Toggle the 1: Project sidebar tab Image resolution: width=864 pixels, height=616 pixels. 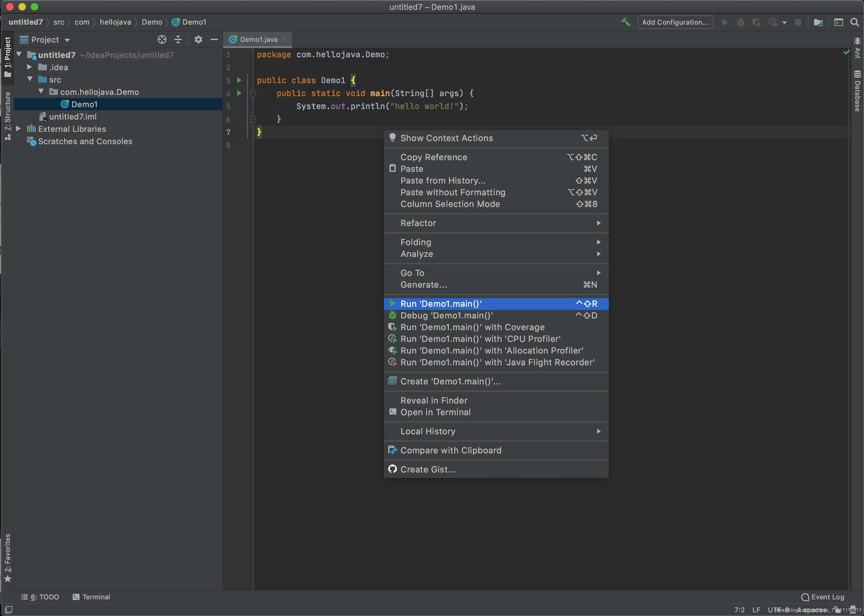click(8, 57)
